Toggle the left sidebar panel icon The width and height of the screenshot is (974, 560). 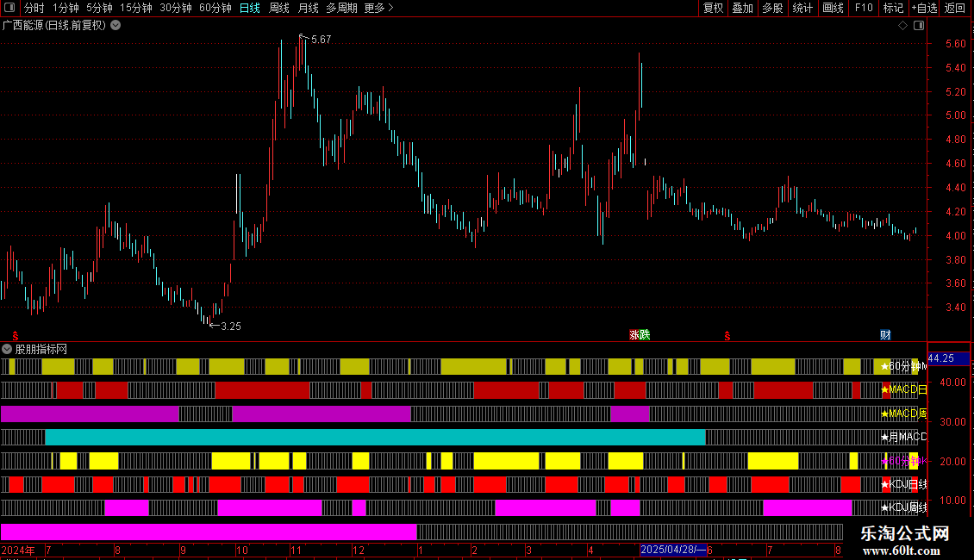(9, 8)
